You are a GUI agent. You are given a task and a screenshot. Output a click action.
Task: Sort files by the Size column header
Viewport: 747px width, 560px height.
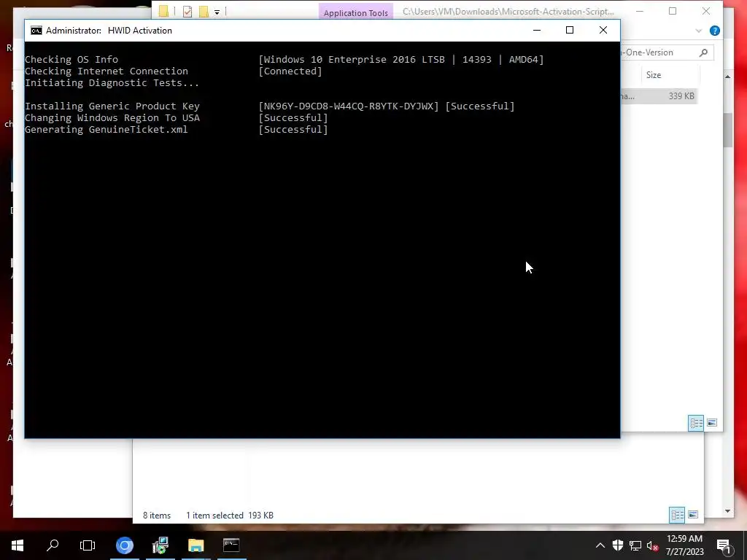click(654, 75)
